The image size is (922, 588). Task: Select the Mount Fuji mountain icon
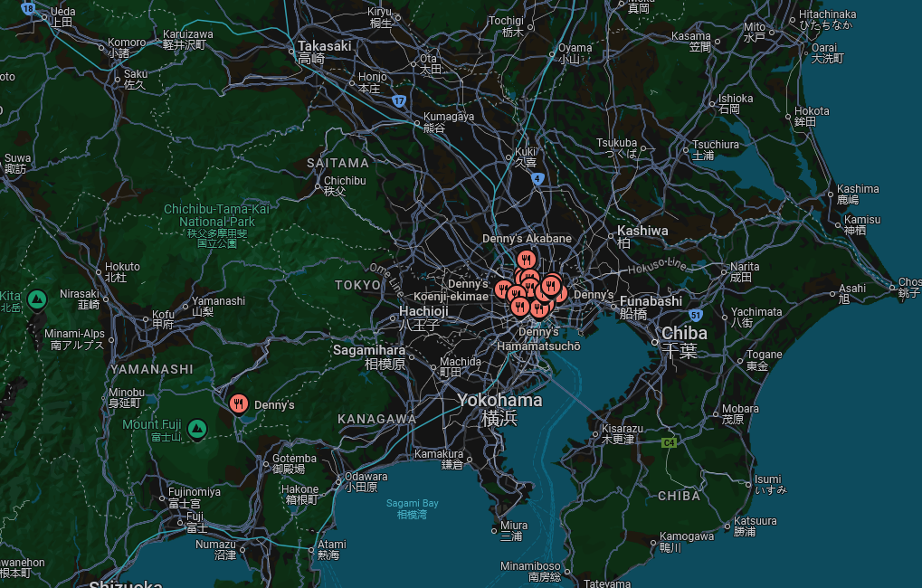click(x=198, y=428)
